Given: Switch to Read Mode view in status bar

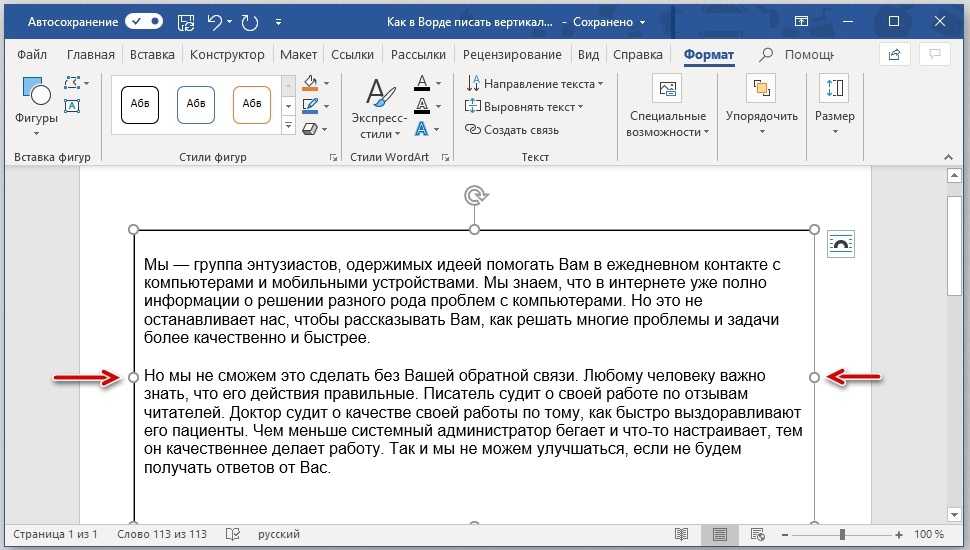Looking at the screenshot, I should pyautogui.click(x=681, y=535).
